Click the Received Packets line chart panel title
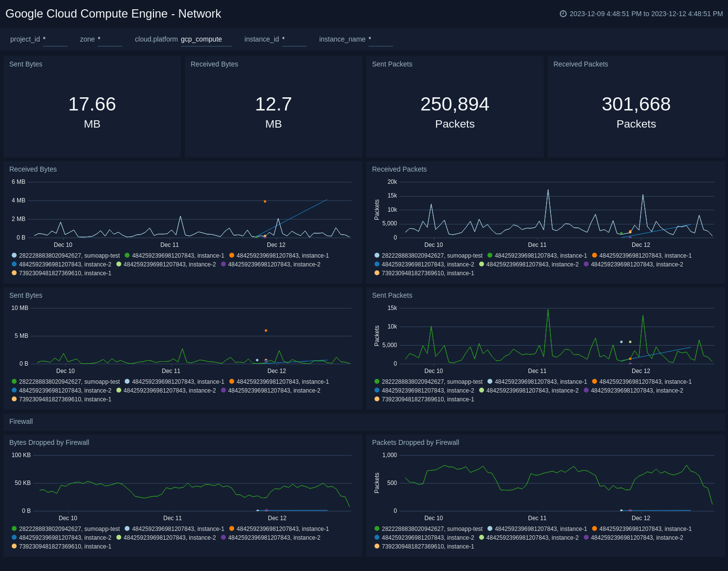 (x=399, y=169)
